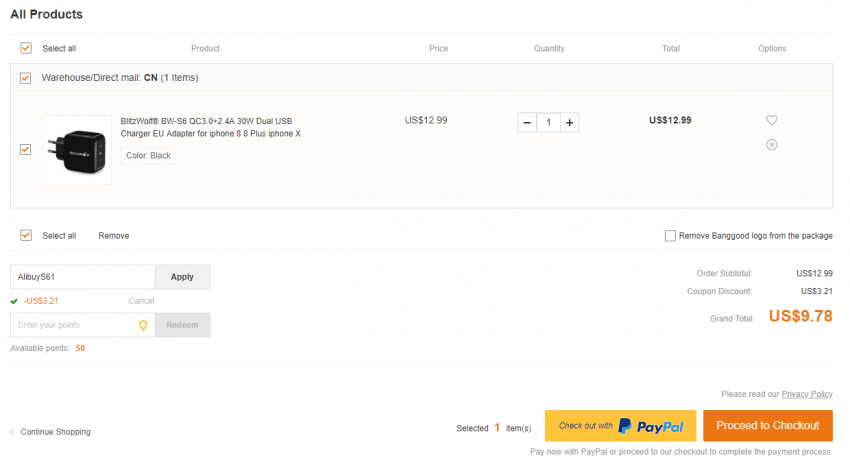Click the Redeem points button
Screen dimensions: 850x469
tap(182, 325)
